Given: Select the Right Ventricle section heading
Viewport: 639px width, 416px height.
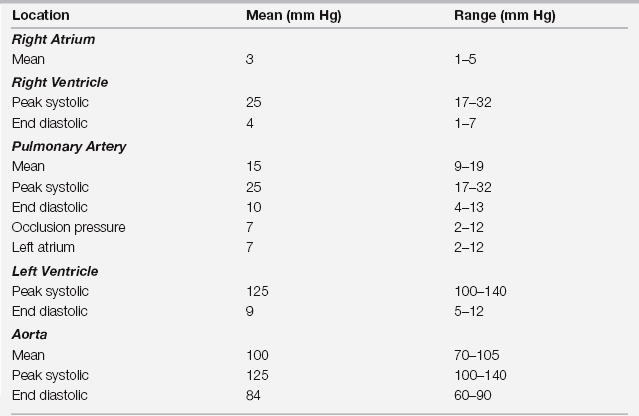Looking at the screenshot, I should (59, 82).
